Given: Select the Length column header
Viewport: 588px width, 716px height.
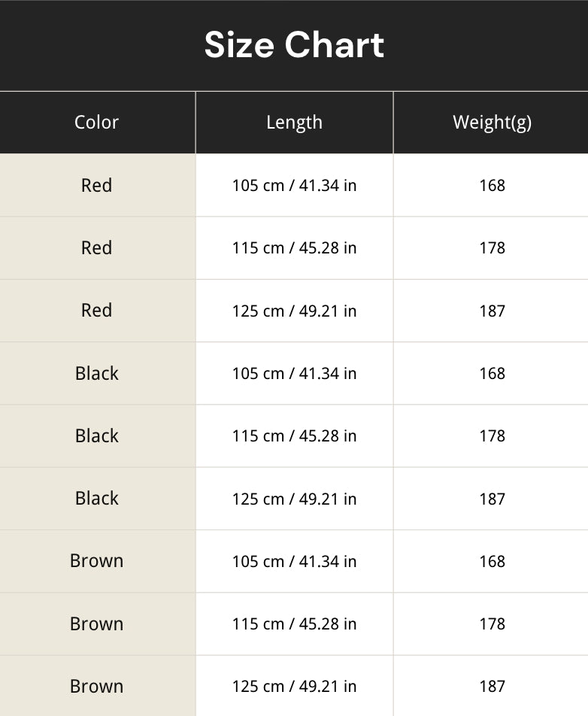Looking at the screenshot, I should [294, 123].
